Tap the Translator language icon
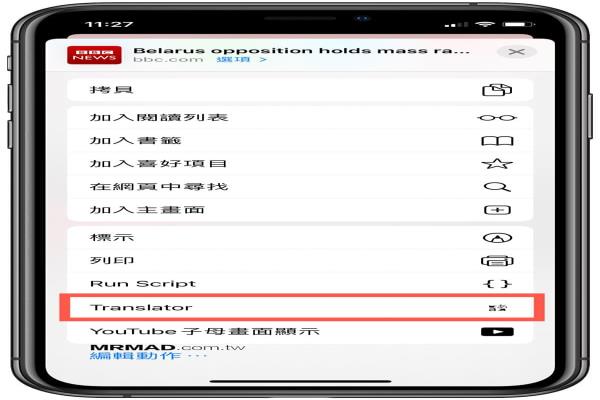 497,307
